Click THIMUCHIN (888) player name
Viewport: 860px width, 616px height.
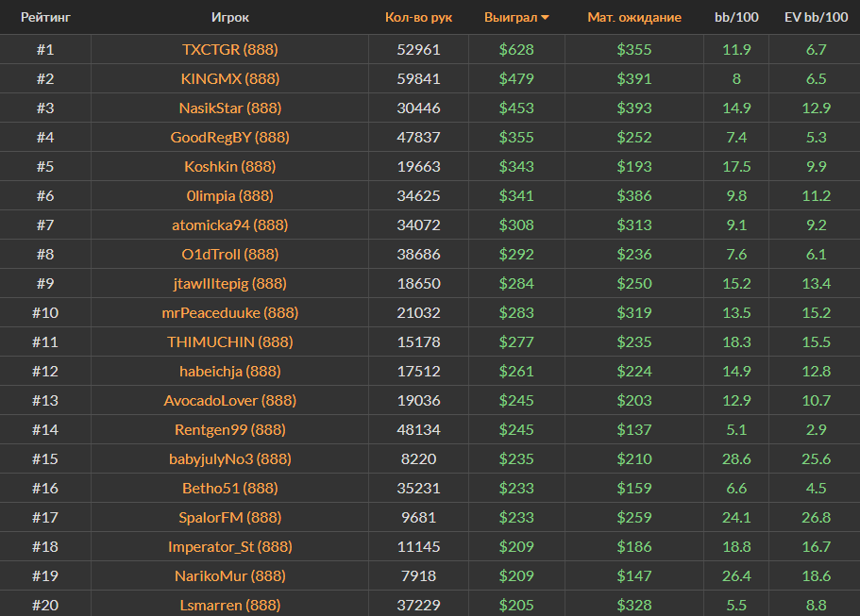coord(229,341)
